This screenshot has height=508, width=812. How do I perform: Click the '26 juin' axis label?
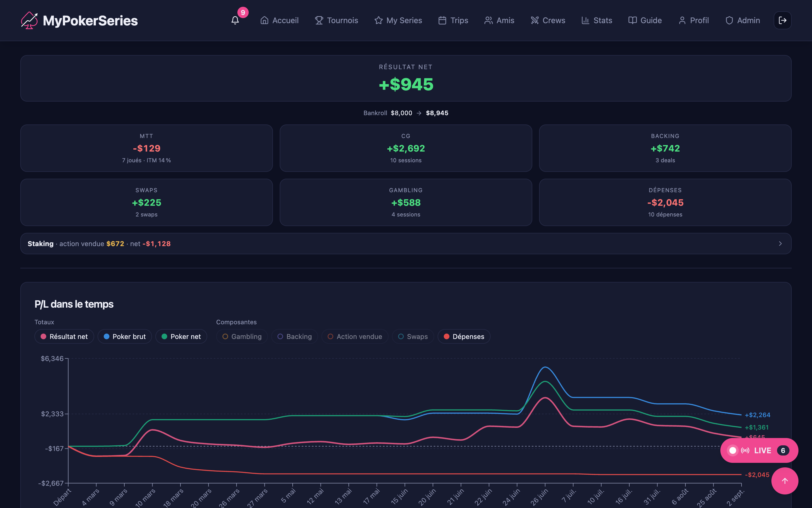pyautogui.click(x=539, y=497)
